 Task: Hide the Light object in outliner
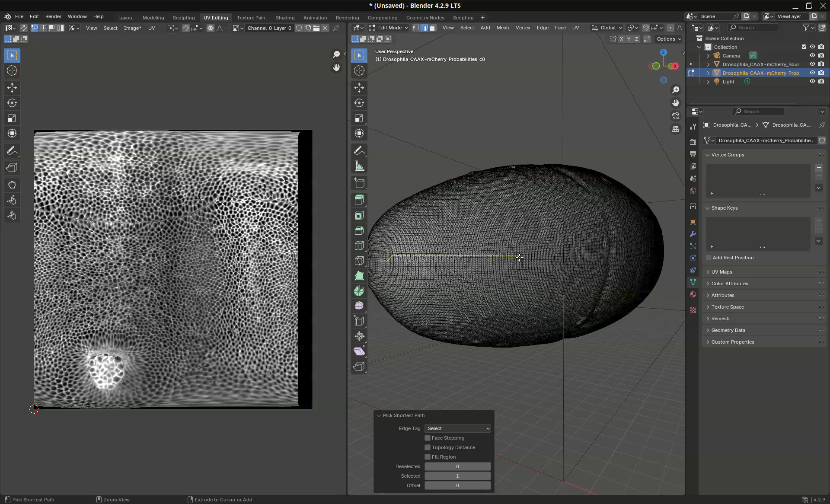point(812,82)
